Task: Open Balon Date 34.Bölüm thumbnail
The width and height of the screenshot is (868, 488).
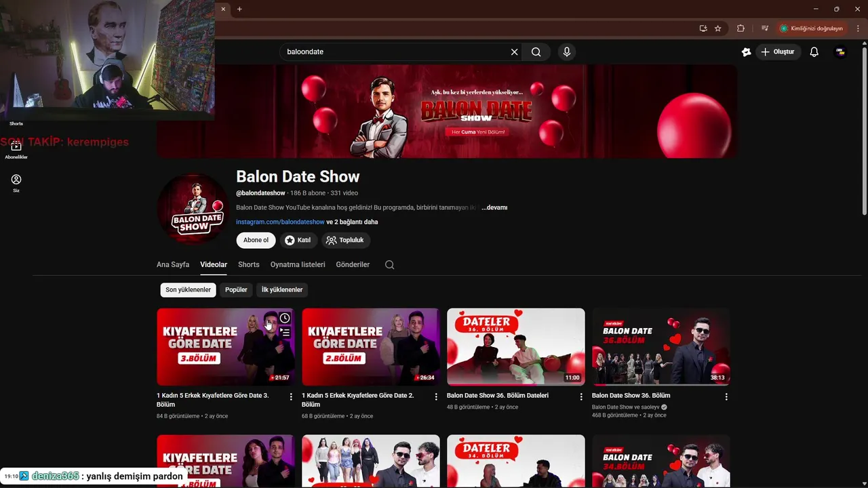Action: [660, 461]
